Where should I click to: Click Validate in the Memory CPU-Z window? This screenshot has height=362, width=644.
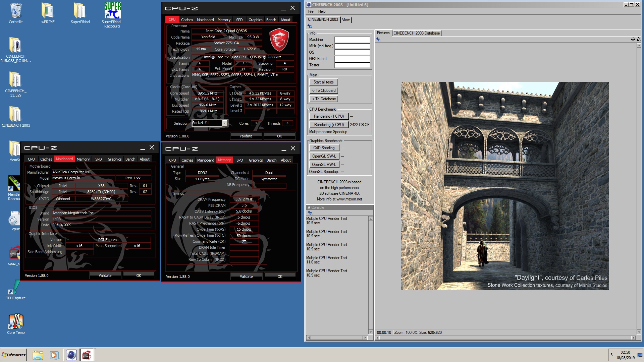(246, 277)
